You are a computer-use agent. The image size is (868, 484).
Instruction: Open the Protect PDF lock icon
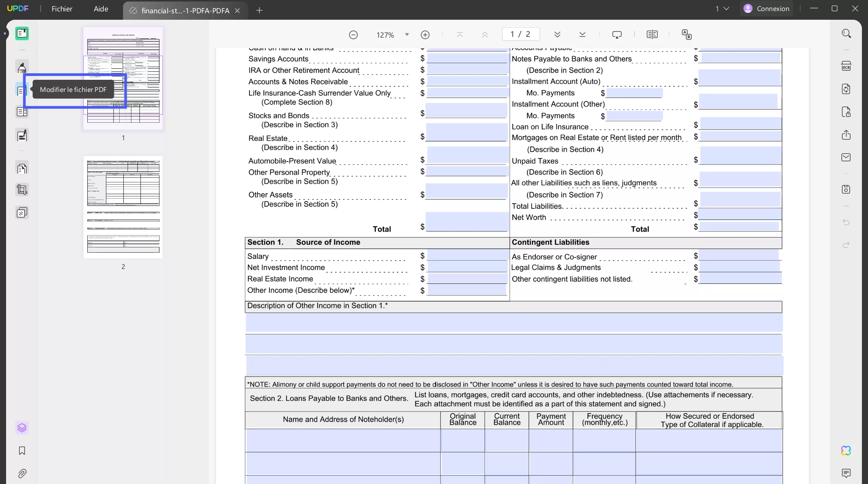[x=846, y=112]
